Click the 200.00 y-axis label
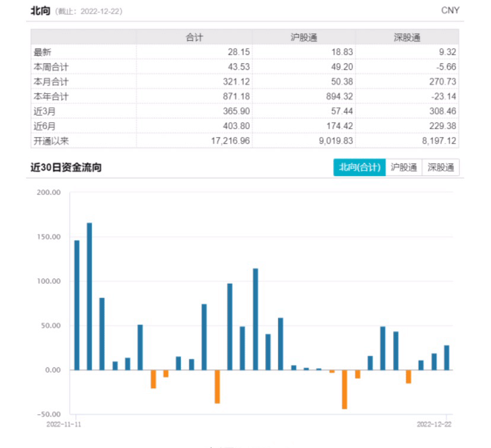The width and height of the screenshot is (491, 448). pos(49,193)
